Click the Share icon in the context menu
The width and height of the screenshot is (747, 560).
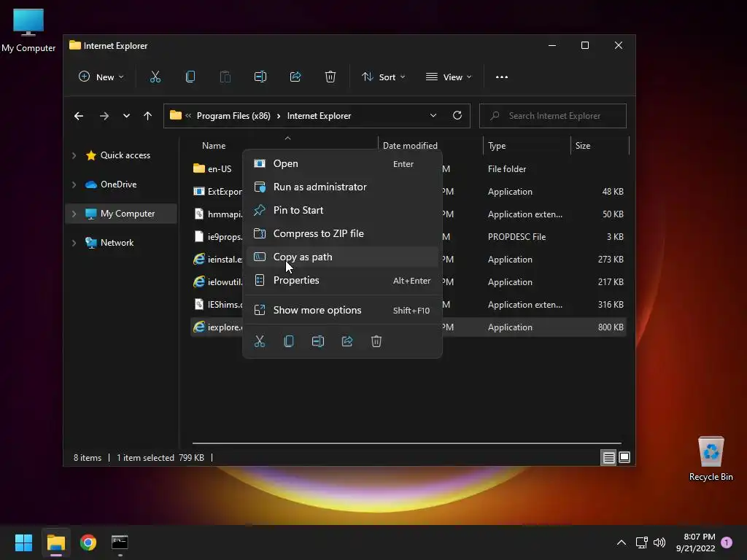347,341
